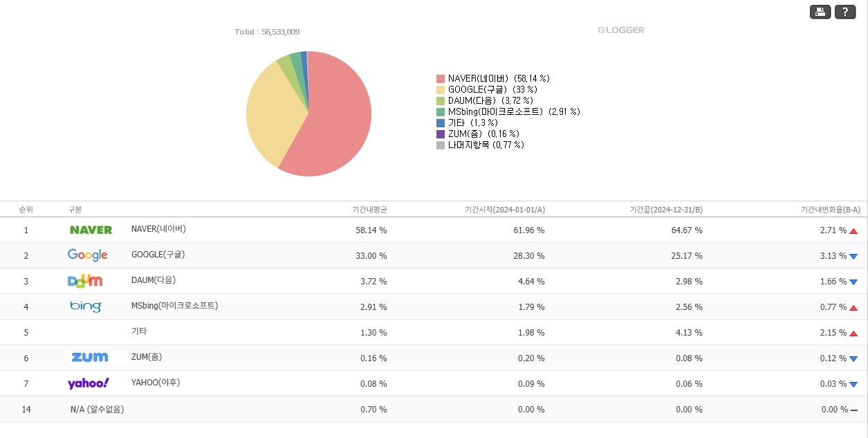Click the 기간끝(2024-12-31/B) column header
868x438 pixels.
[666, 210]
